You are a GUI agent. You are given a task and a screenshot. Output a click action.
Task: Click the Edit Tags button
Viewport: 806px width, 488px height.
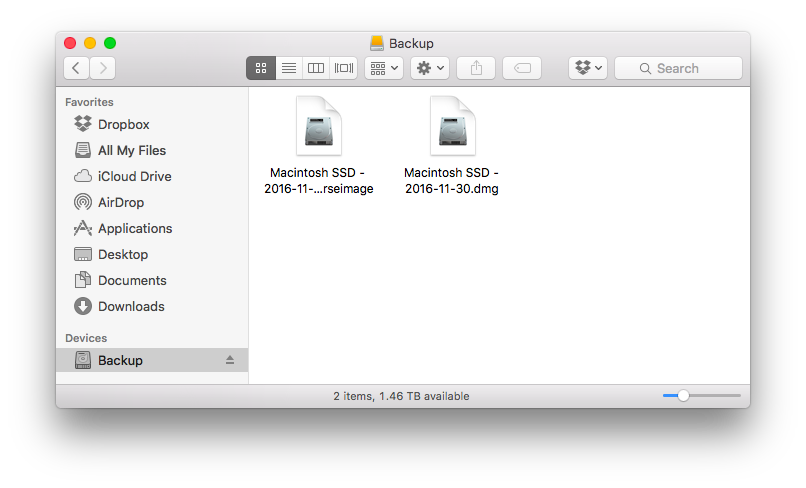522,68
